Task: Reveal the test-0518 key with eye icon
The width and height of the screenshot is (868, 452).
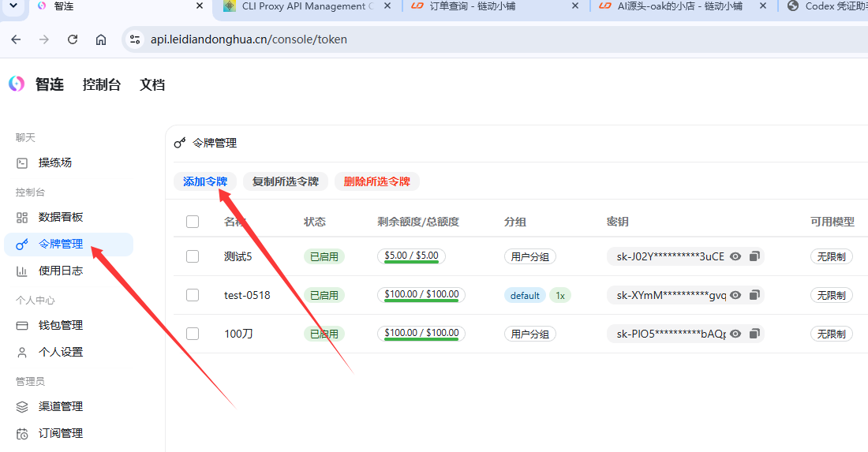Action: pyautogui.click(x=735, y=295)
